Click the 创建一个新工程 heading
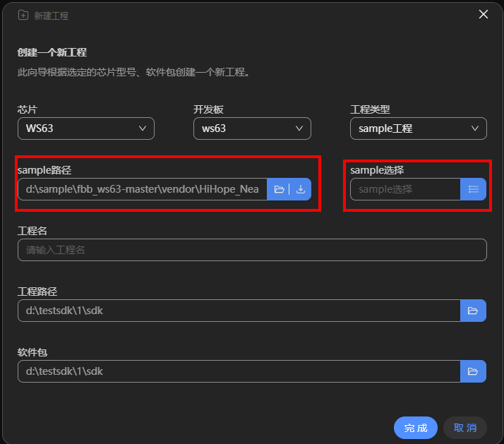 point(52,52)
